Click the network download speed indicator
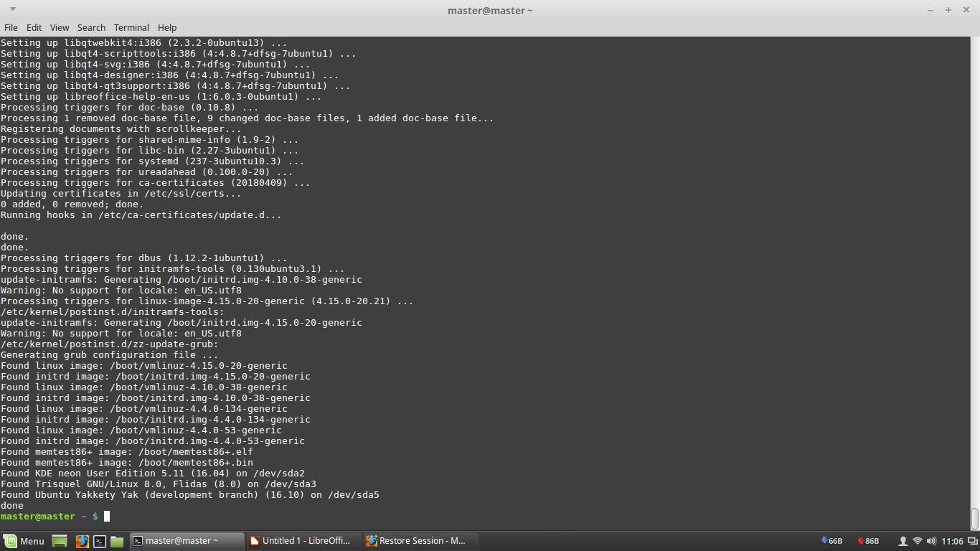The image size is (980, 551). (x=832, y=541)
